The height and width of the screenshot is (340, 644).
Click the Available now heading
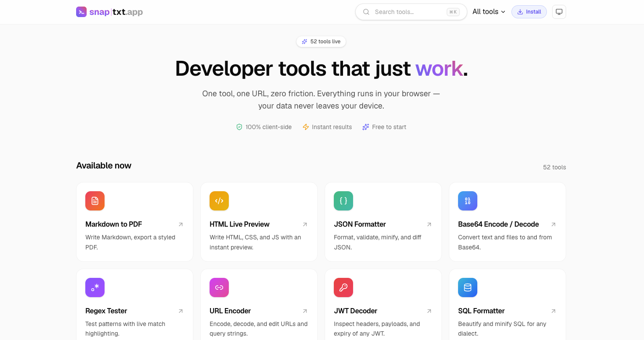[x=104, y=165]
